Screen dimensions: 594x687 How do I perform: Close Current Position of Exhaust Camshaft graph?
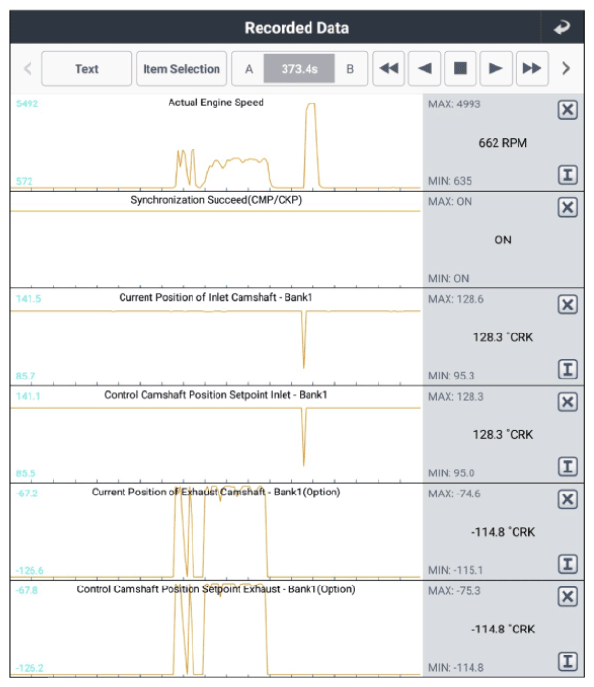(568, 499)
